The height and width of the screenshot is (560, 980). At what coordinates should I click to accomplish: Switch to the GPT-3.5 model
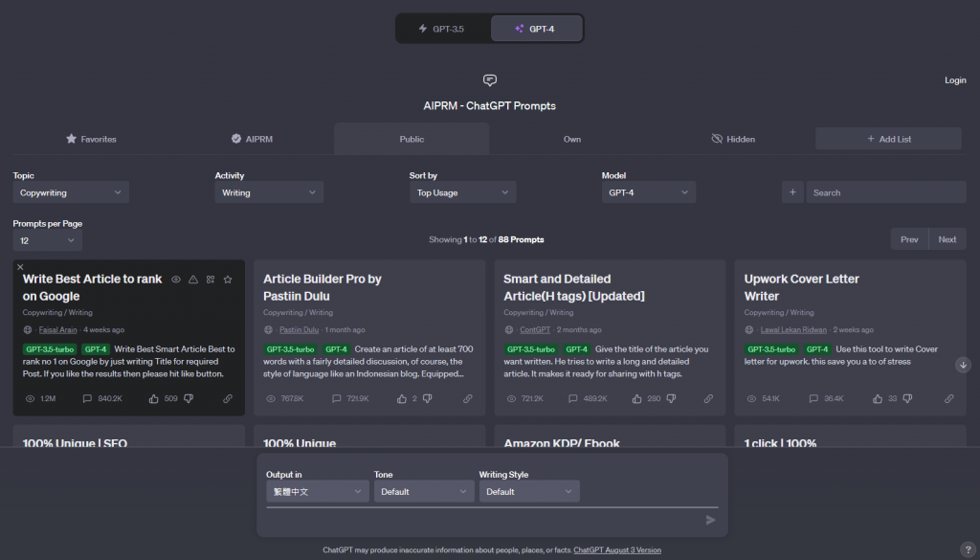coord(443,29)
